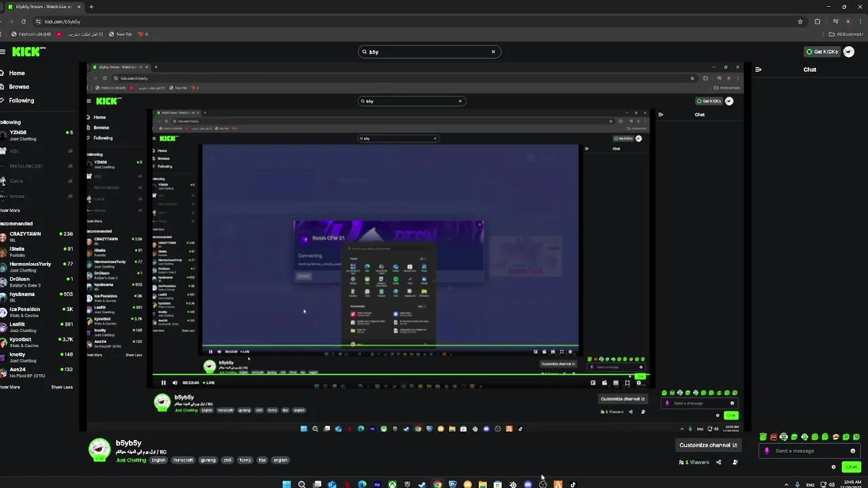
Task: Select the outermost fps tag
Action: [262, 460]
